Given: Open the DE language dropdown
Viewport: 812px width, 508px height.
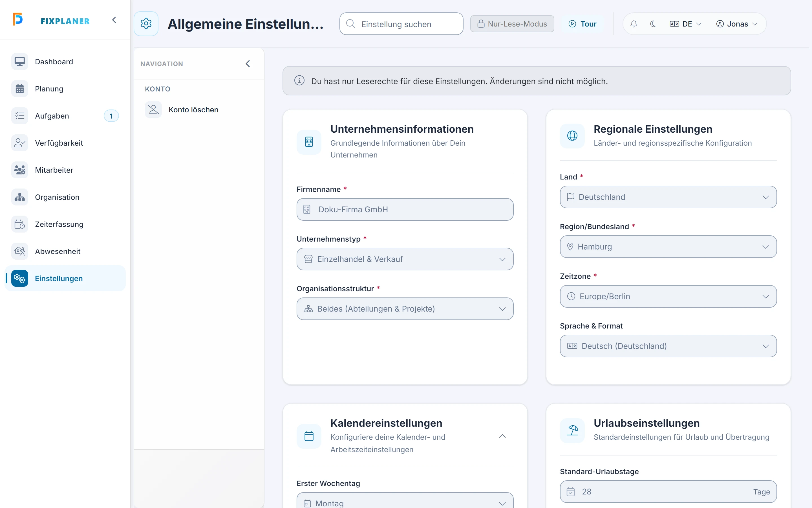Looking at the screenshot, I should [685, 24].
